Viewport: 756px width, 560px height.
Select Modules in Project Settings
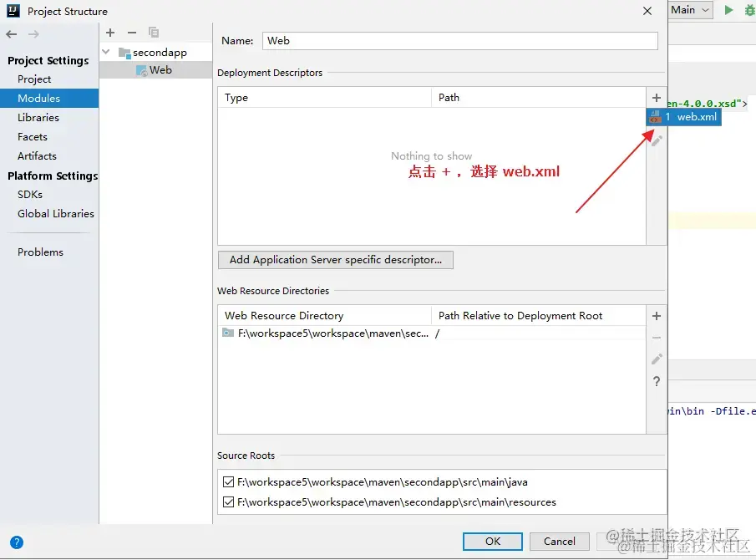[x=49, y=99]
